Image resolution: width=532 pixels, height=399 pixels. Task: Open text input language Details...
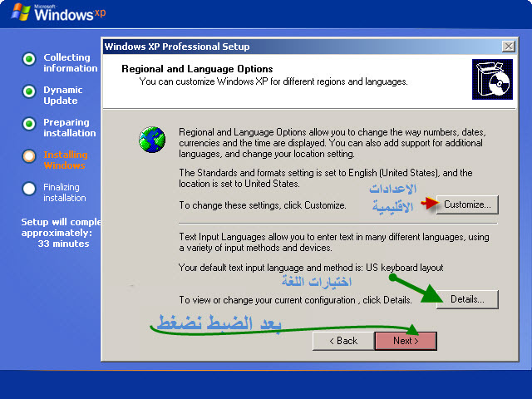pyautogui.click(x=466, y=299)
